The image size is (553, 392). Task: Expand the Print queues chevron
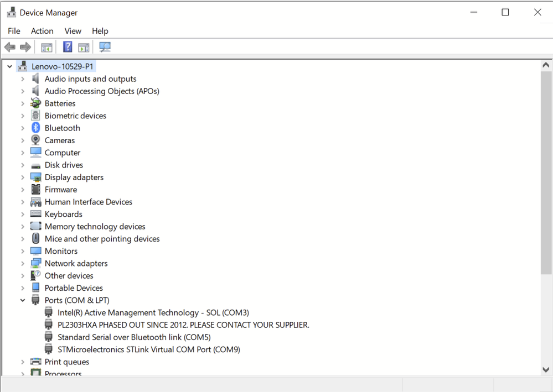pyautogui.click(x=23, y=362)
